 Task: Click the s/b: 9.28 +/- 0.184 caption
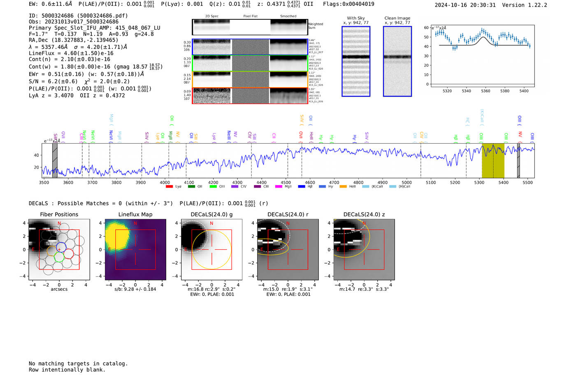135,289
